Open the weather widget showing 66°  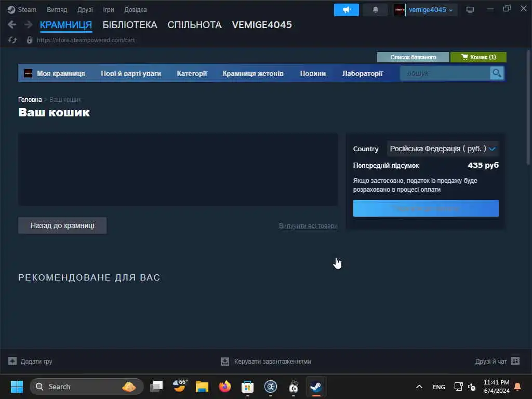[179, 387]
